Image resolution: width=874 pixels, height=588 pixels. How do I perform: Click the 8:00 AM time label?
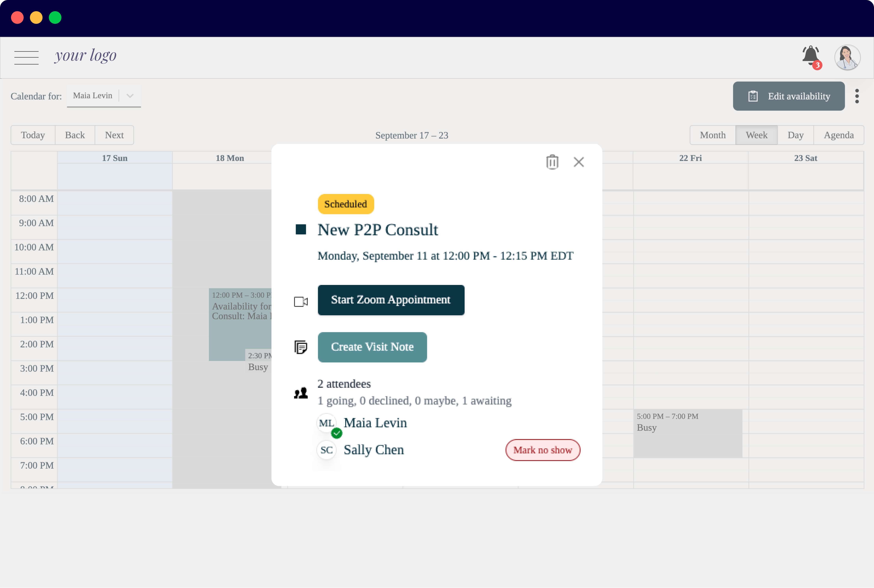point(36,199)
